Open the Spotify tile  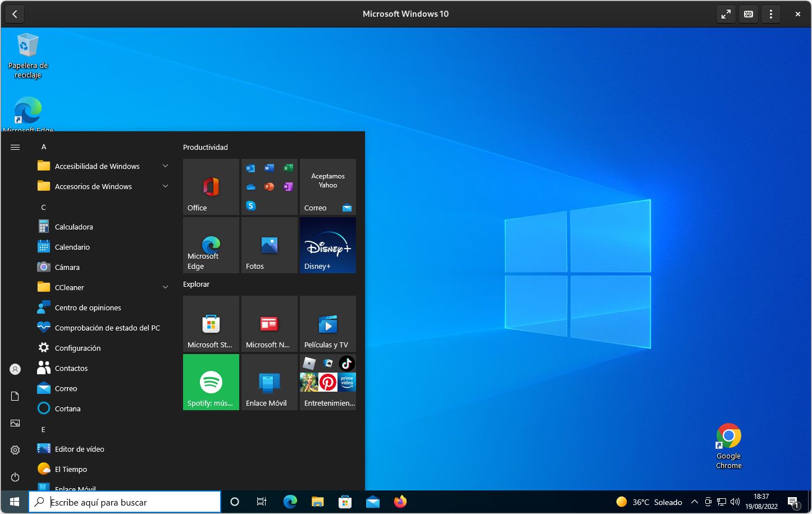coord(211,382)
